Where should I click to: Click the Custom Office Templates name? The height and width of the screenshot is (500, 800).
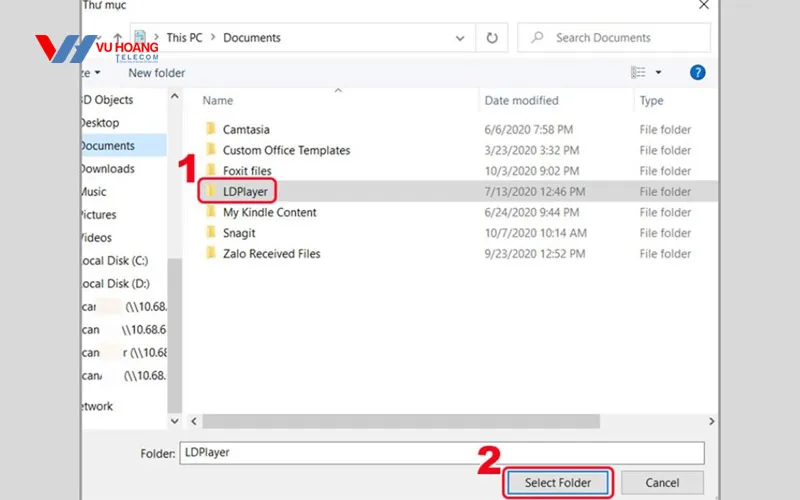click(286, 150)
